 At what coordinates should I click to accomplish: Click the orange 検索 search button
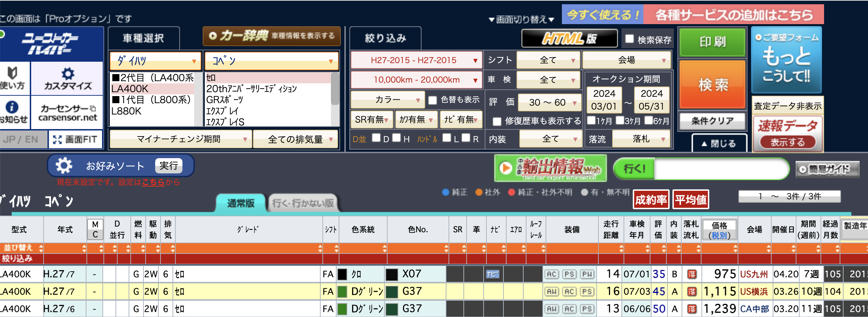[x=712, y=85]
